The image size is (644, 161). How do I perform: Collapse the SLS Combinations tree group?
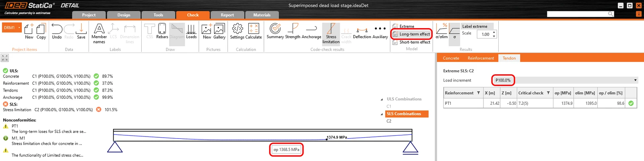pyautogui.click(x=382, y=114)
